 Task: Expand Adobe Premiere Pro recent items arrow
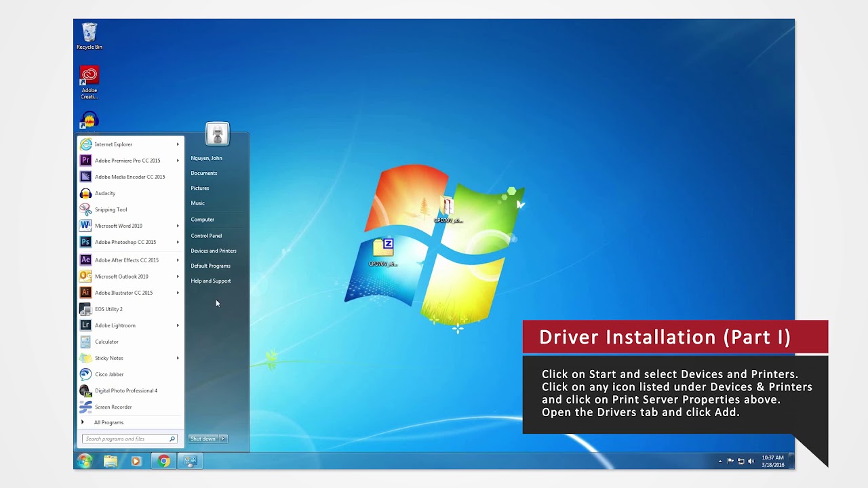click(x=178, y=161)
